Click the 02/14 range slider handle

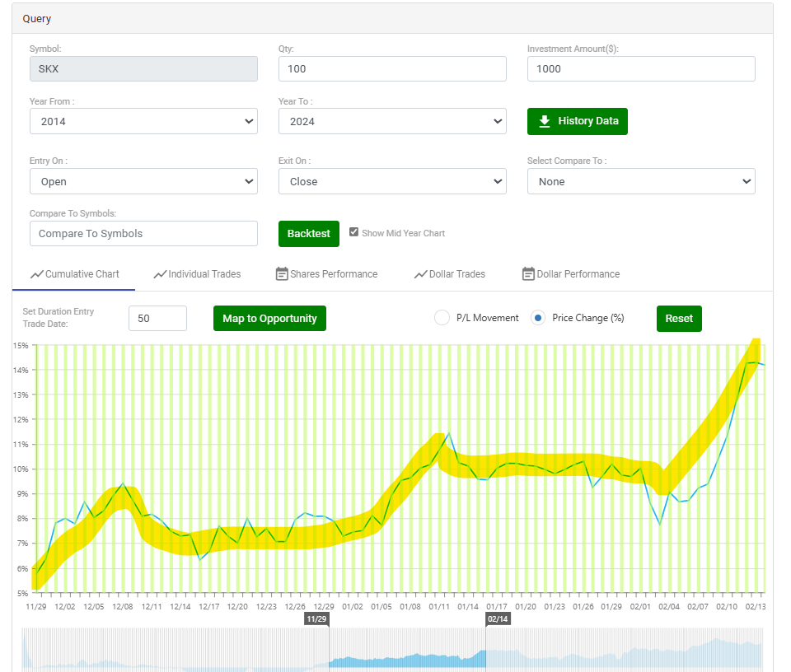[498, 619]
